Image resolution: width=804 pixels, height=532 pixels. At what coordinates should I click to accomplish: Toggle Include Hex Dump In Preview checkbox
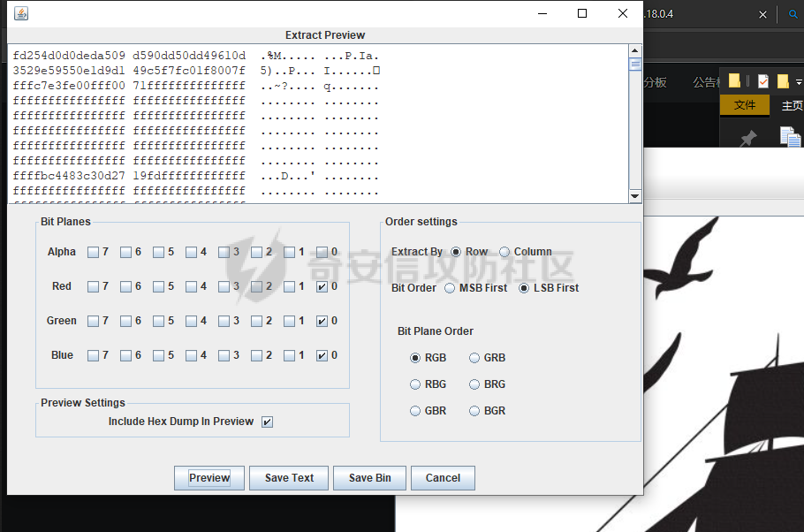click(x=267, y=422)
